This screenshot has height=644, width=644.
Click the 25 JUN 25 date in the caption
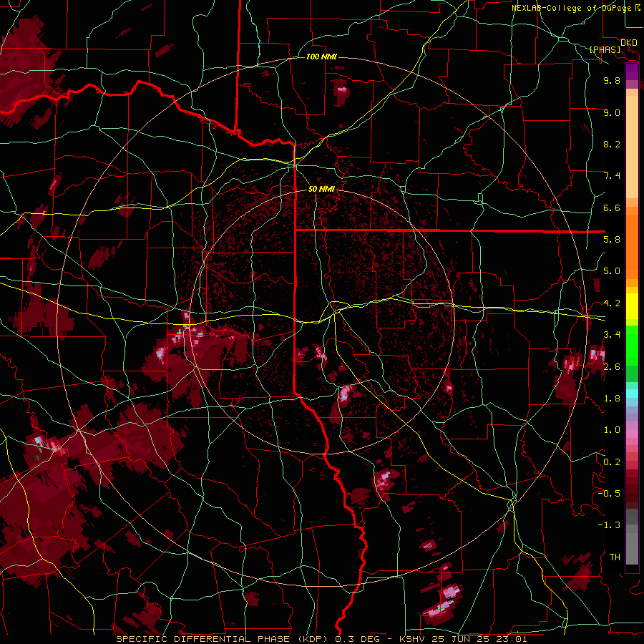pos(460,639)
